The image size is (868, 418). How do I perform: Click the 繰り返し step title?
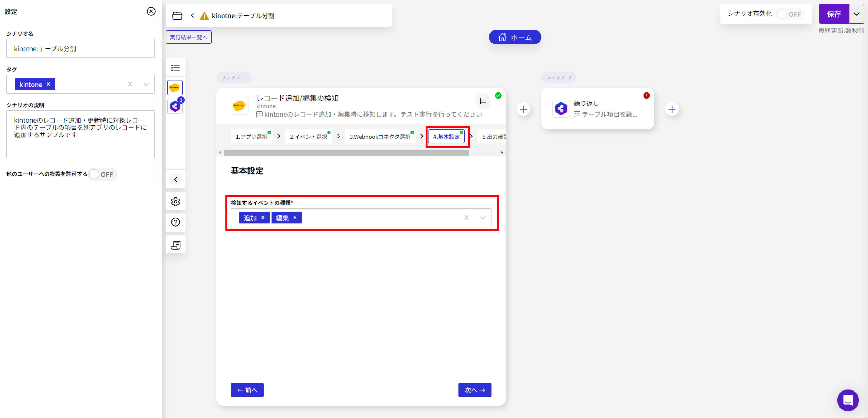(586, 103)
